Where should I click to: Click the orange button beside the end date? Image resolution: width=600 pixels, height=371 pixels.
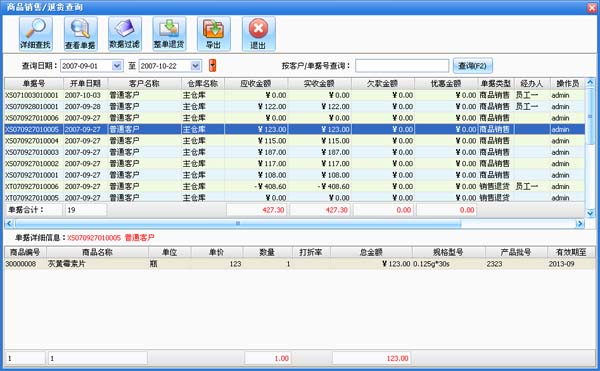point(212,65)
